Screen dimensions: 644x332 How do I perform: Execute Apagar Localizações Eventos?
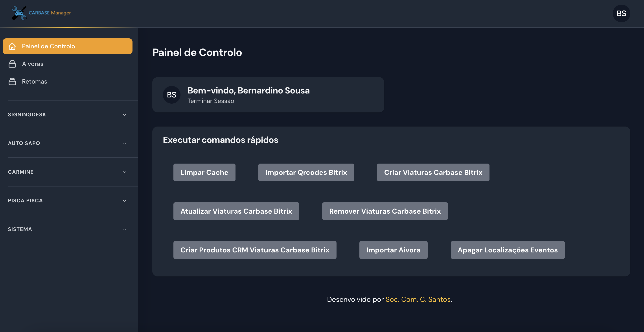click(508, 250)
